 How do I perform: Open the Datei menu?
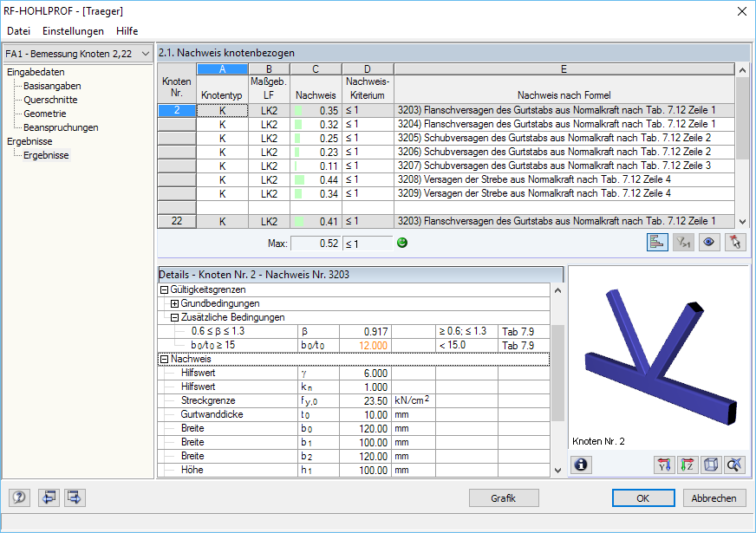click(19, 31)
